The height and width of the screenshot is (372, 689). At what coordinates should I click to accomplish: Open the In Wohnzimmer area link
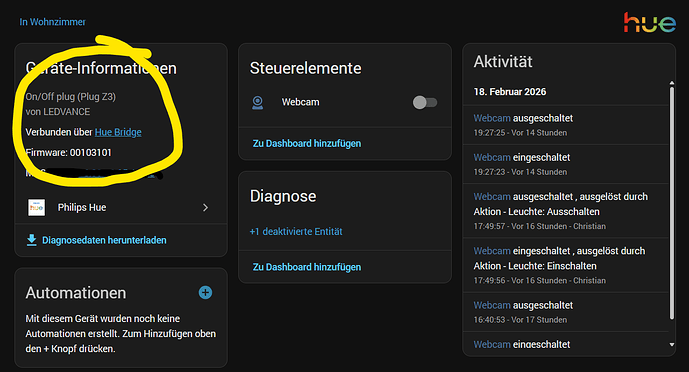click(52, 22)
